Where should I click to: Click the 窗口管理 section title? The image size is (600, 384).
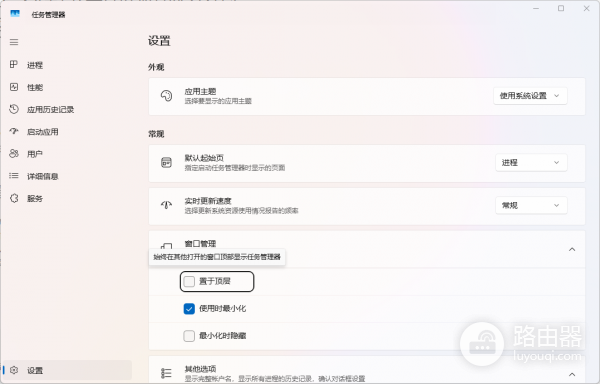201,244
